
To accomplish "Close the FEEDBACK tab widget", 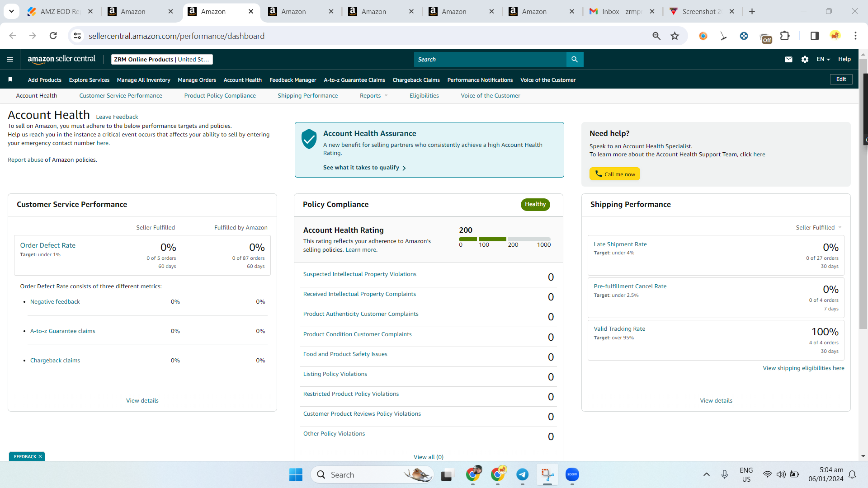I will [40, 456].
